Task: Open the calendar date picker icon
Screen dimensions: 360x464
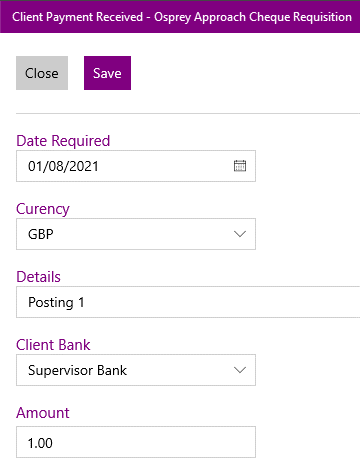Action: (x=240, y=166)
